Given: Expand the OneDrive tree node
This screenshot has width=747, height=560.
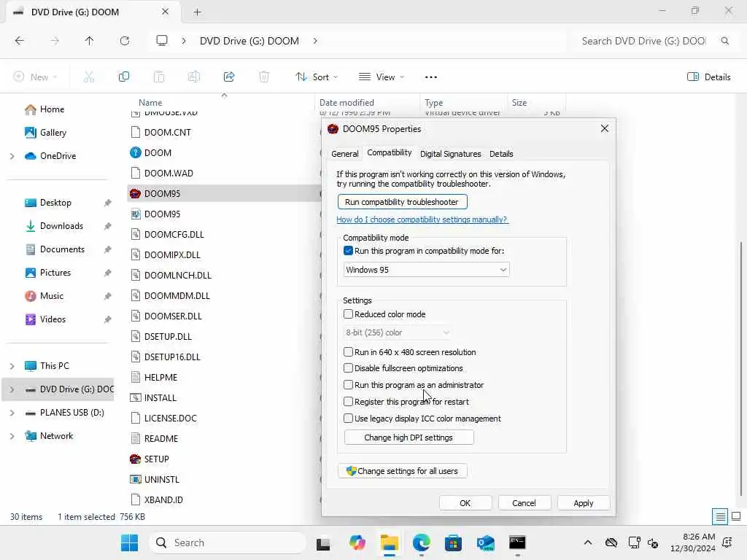Looking at the screenshot, I should point(12,156).
